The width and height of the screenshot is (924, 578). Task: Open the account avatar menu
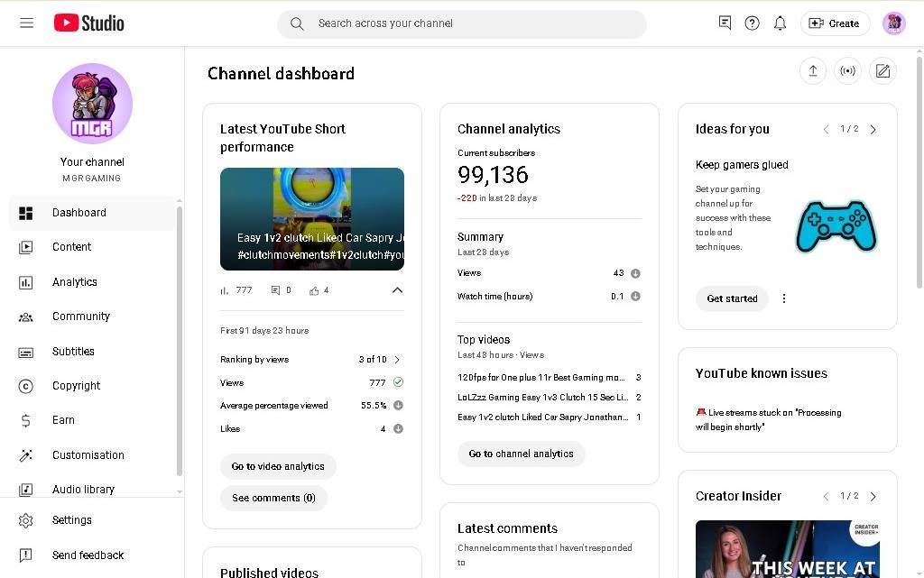(893, 23)
